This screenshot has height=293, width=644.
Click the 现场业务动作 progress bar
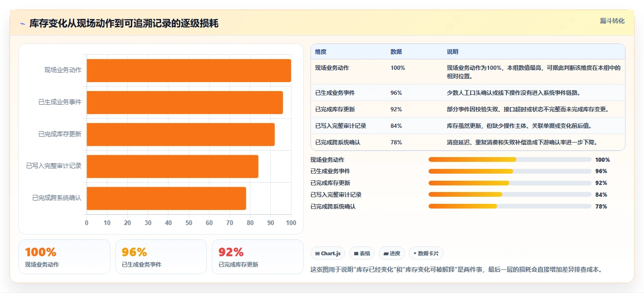pos(510,159)
